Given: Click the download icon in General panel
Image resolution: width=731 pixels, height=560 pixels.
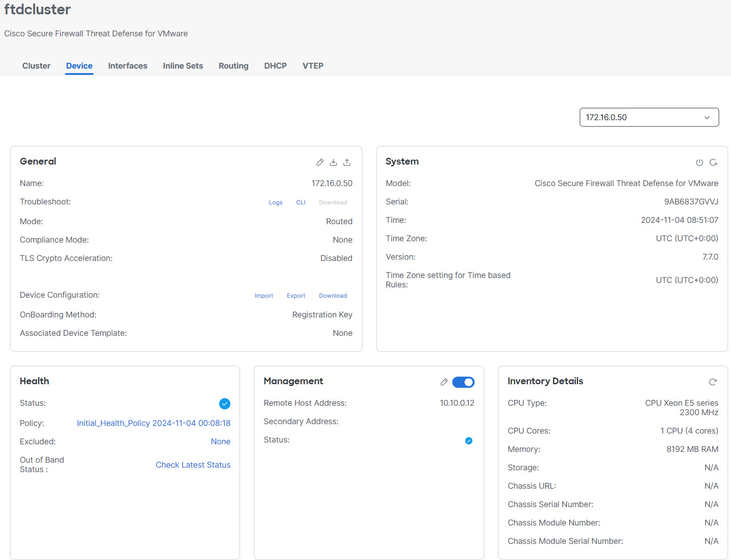Looking at the screenshot, I should [333, 162].
